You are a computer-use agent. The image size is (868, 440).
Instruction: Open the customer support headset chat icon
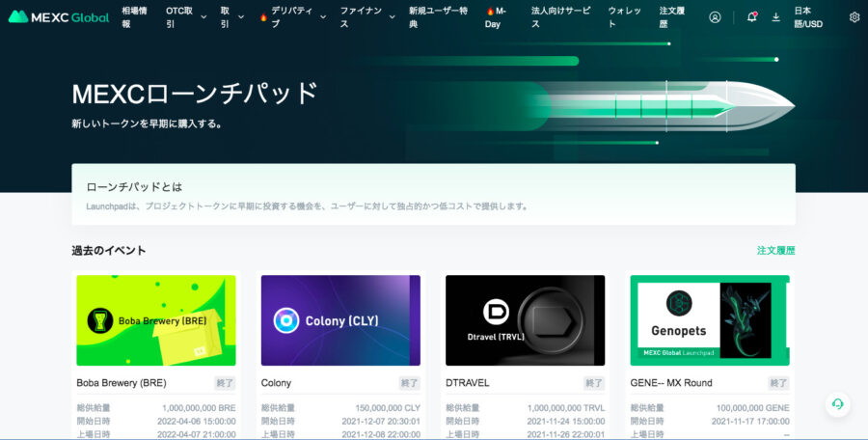837,404
